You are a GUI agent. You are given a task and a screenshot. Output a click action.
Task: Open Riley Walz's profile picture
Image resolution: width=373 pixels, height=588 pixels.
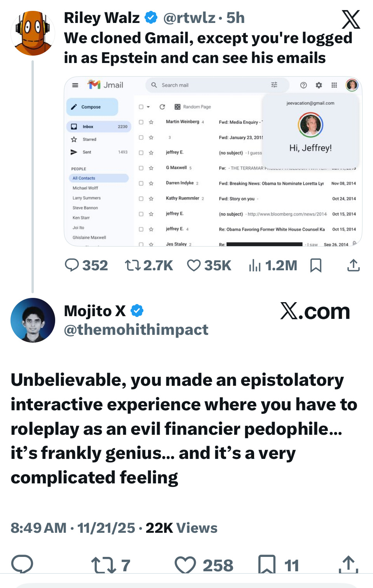pos(33,33)
